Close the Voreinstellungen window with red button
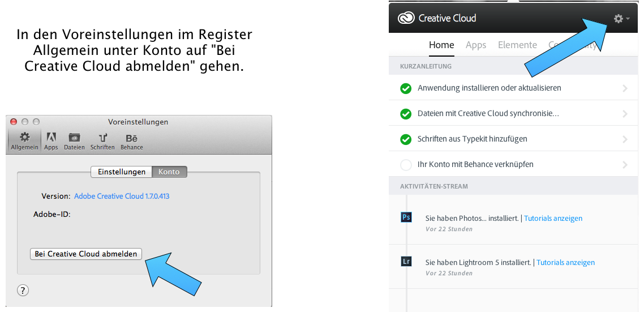The height and width of the screenshot is (312, 644). tap(14, 122)
